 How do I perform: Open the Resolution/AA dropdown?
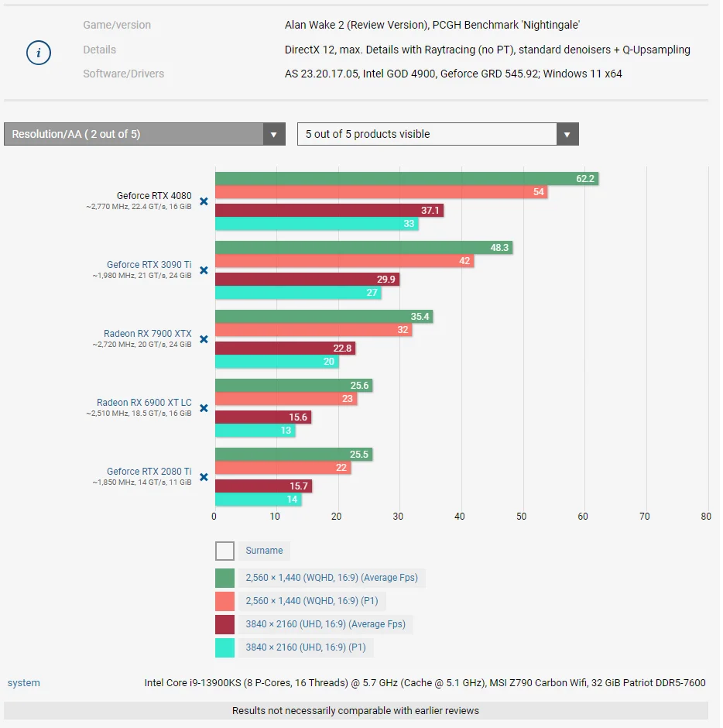tap(144, 134)
